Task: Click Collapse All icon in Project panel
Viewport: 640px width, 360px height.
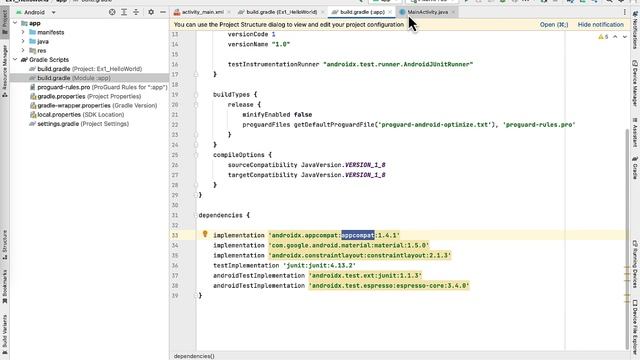Action: point(136,12)
